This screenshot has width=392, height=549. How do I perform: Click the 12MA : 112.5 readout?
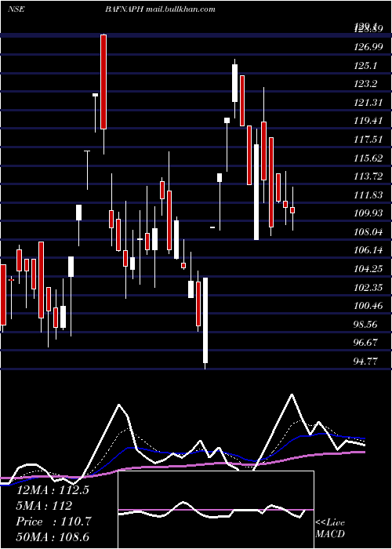point(53,490)
